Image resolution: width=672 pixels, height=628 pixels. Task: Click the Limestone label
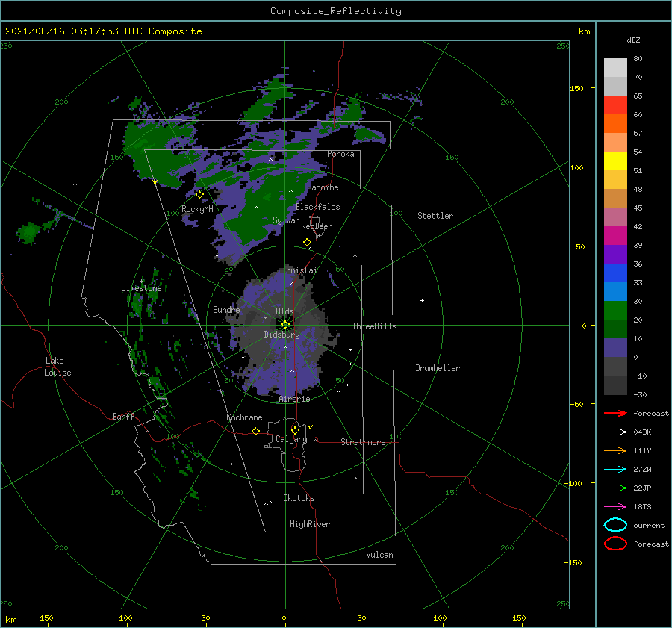pyautogui.click(x=141, y=288)
